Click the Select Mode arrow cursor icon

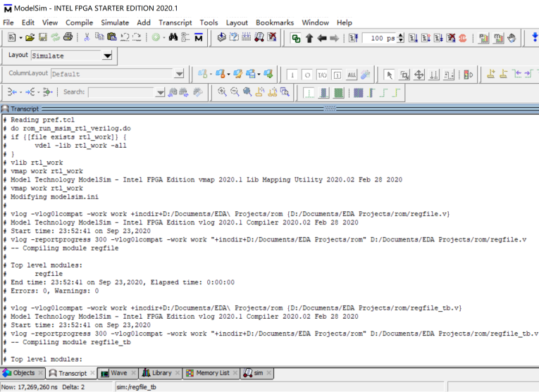[x=389, y=75]
